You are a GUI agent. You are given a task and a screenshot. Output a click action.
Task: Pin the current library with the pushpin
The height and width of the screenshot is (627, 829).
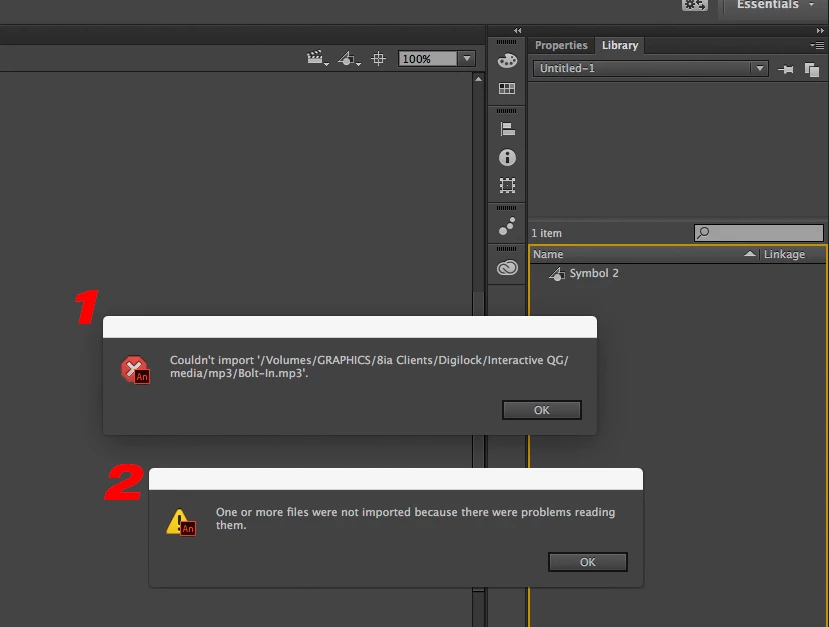786,69
